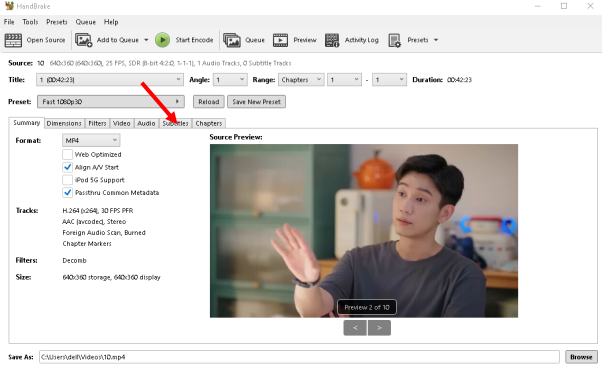Open the Tools menu

[x=30, y=22]
